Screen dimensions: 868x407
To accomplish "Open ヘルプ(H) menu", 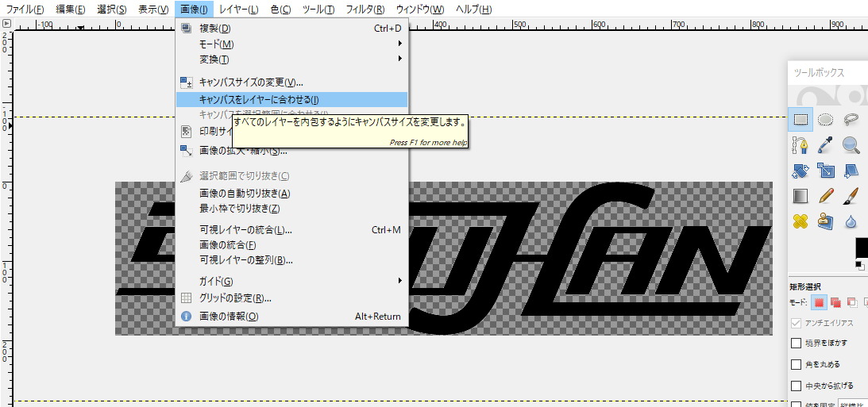I will click(x=473, y=10).
